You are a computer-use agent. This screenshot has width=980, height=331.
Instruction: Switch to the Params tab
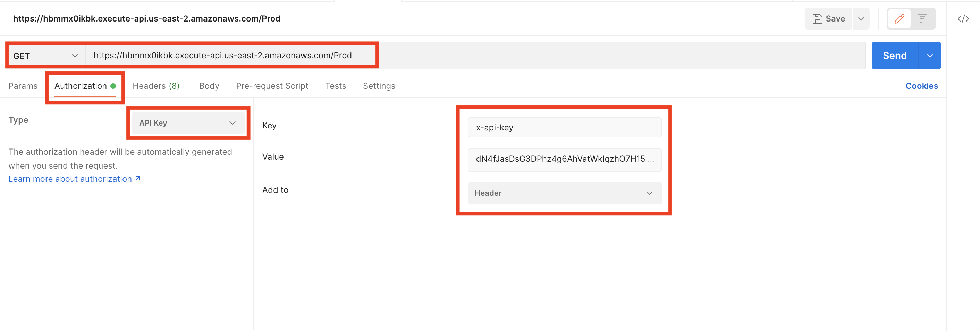pyautogui.click(x=23, y=86)
